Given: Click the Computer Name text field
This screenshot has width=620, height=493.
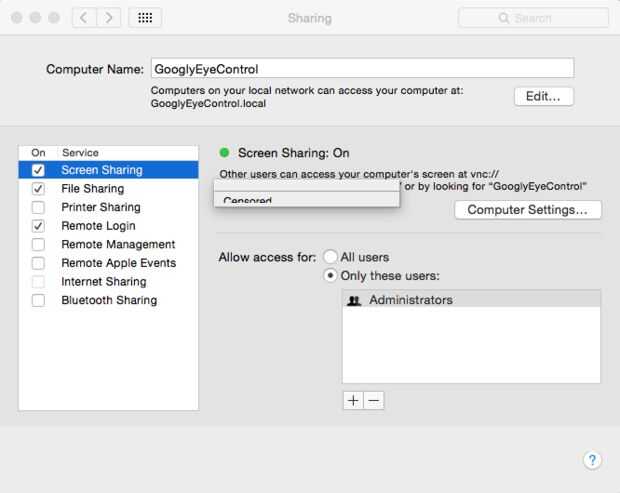Looking at the screenshot, I should (x=362, y=69).
